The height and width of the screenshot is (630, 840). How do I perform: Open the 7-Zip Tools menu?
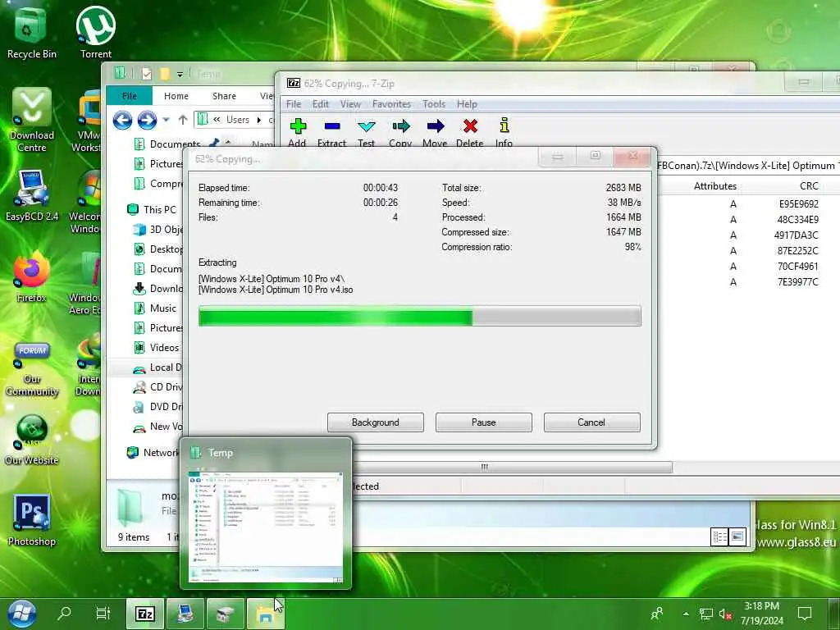pyautogui.click(x=434, y=104)
